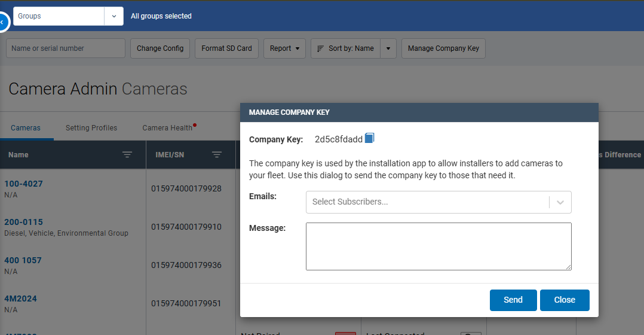Click the IMEI/SN column filter icon
Image resolution: width=644 pixels, height=335 pixels.
tap(217, 155)
